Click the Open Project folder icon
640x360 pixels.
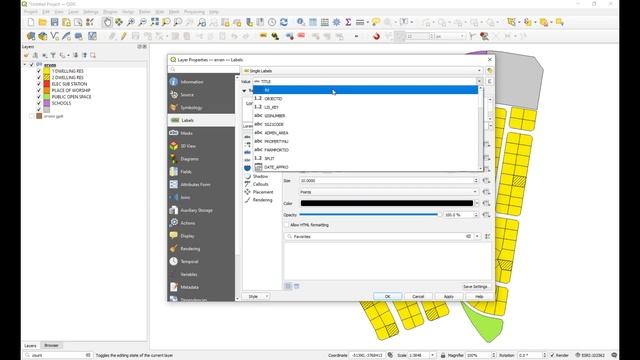click(x=42, y=22)
